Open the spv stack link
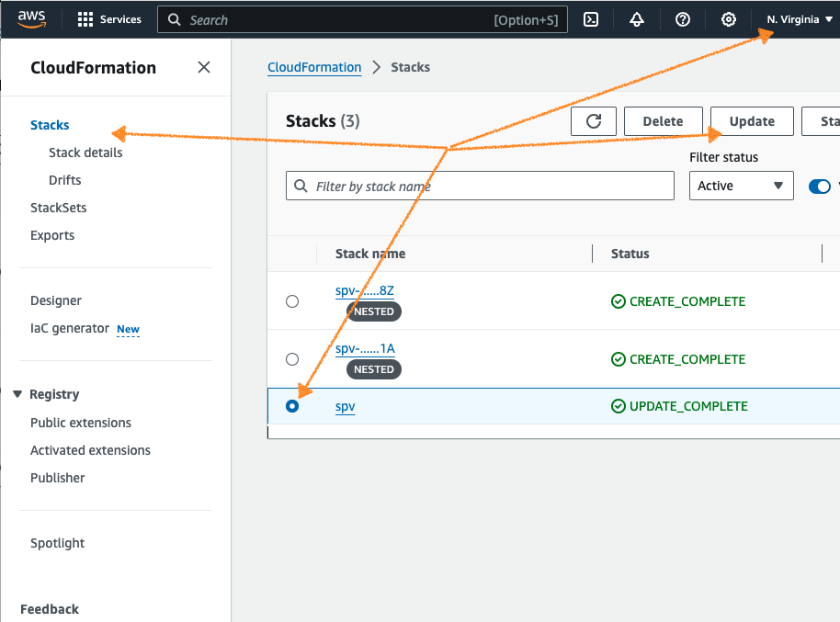Viewport: 840px width, 622px height. click(345, 407)
